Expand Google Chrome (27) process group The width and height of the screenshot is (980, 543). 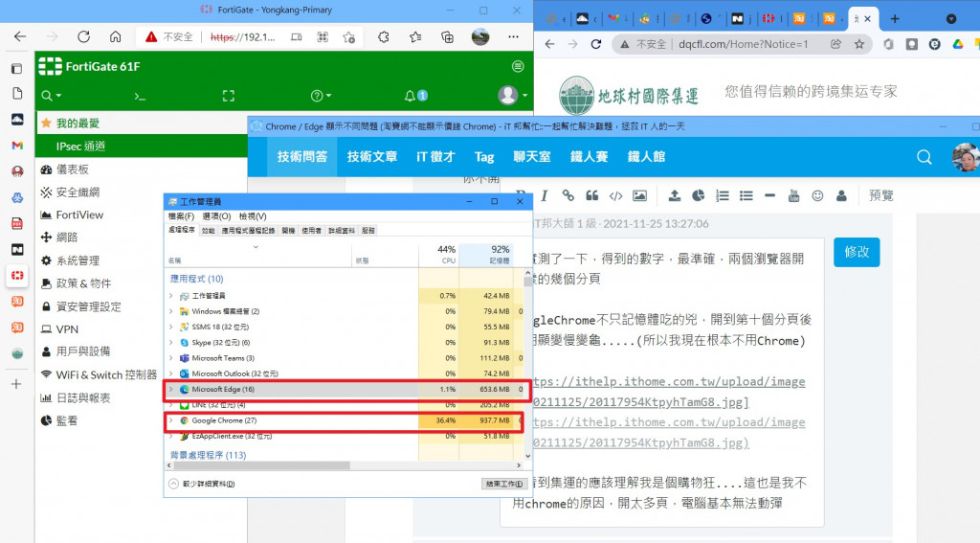[x=170, y=420]
